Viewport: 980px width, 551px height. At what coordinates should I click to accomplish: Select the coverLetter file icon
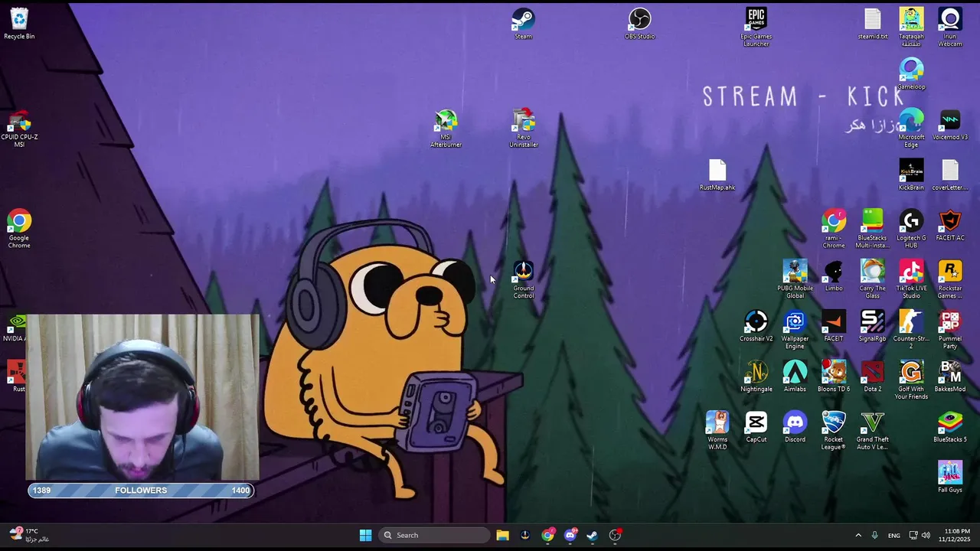point(950,174)
